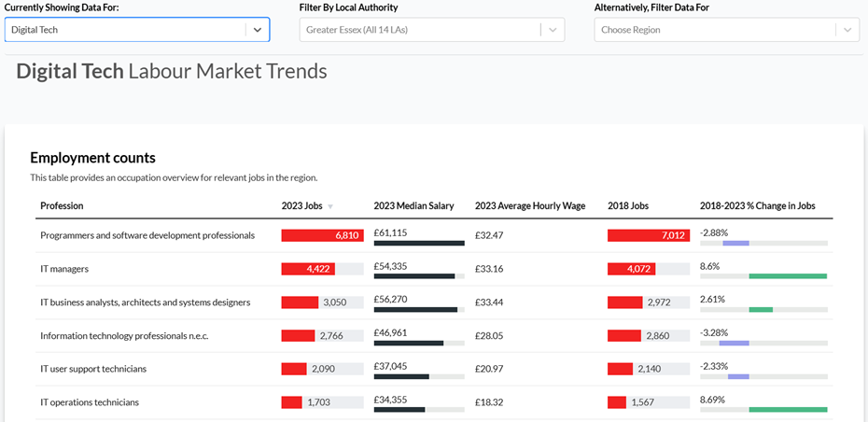Select the IT managers row
This screenshot has width=868, height=422.
[64, 269]
